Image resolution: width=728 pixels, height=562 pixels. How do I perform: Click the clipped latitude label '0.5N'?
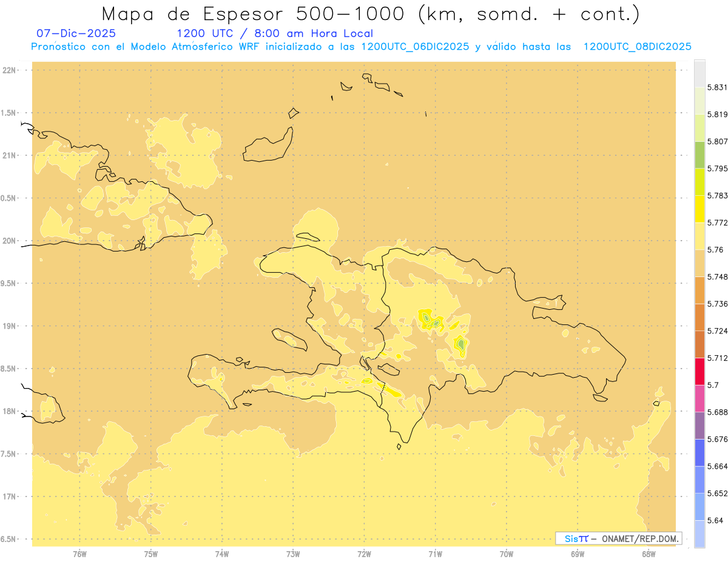click(x=8, y=198)
